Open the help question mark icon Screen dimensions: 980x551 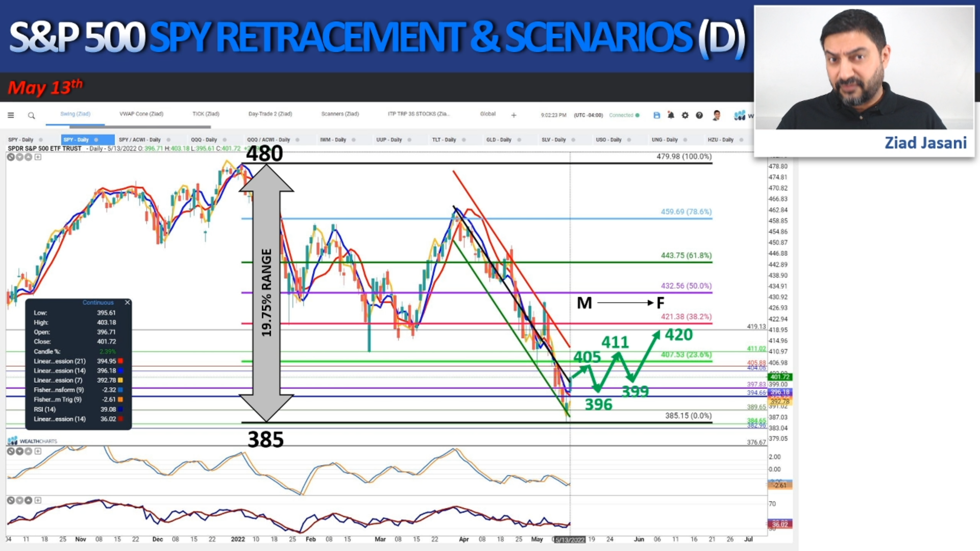[x=699, y=115]
